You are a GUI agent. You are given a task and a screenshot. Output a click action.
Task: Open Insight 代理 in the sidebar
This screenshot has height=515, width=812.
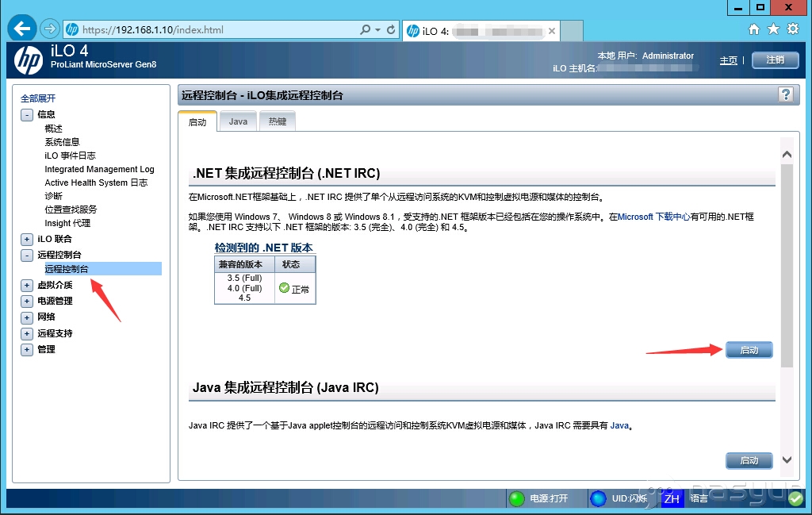coord(67,223)
